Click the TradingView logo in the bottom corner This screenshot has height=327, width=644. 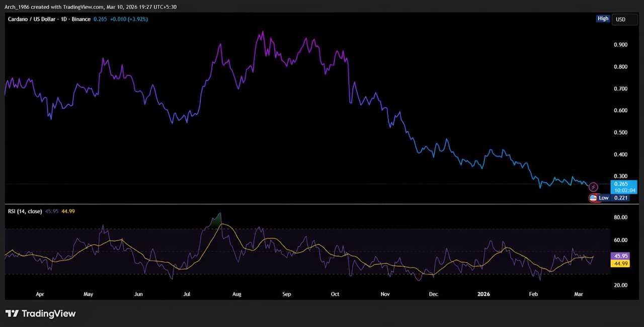pos(40,313)
